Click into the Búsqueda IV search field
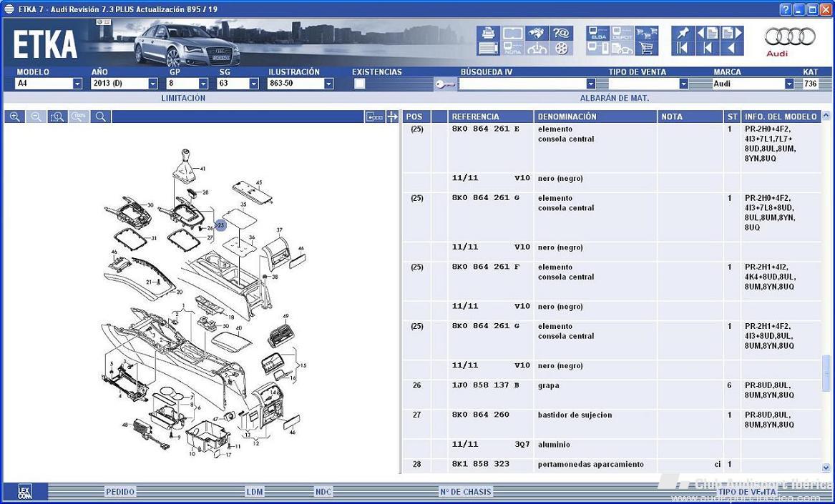This screenshot has height=504, width=835. pyautogui.click(x=522, y=84)
